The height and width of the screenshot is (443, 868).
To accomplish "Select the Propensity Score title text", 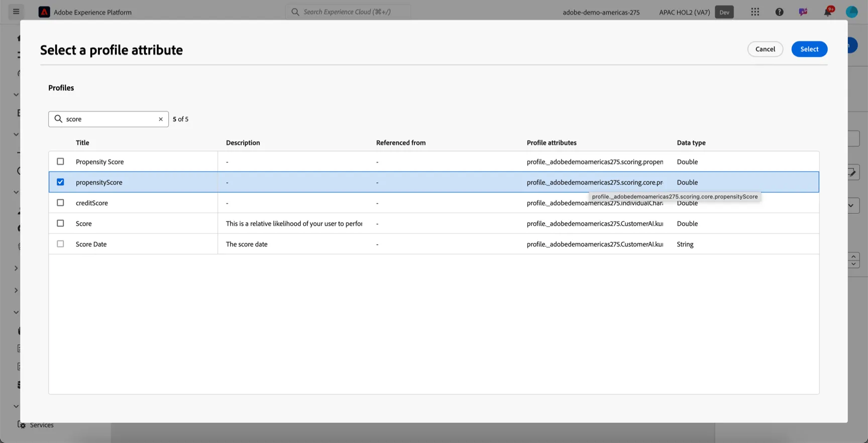I will pos(99,162).
